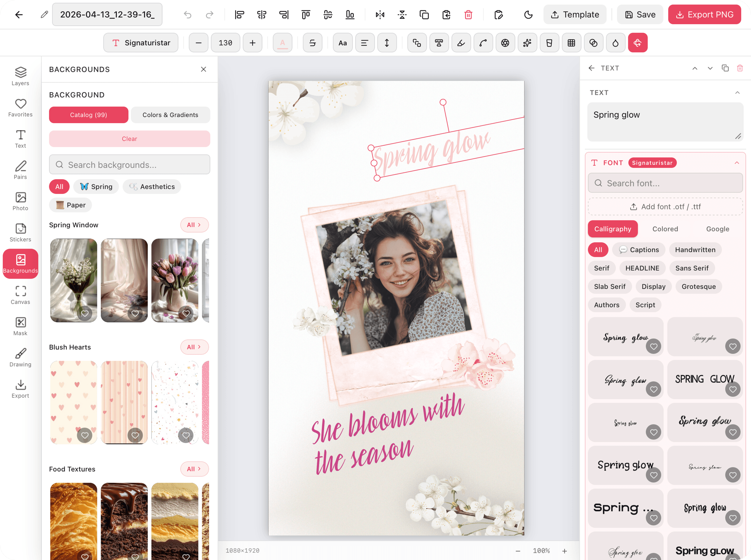Switch to the Google fonts tab
Viewport: 751px width, 560px height.
717,229
